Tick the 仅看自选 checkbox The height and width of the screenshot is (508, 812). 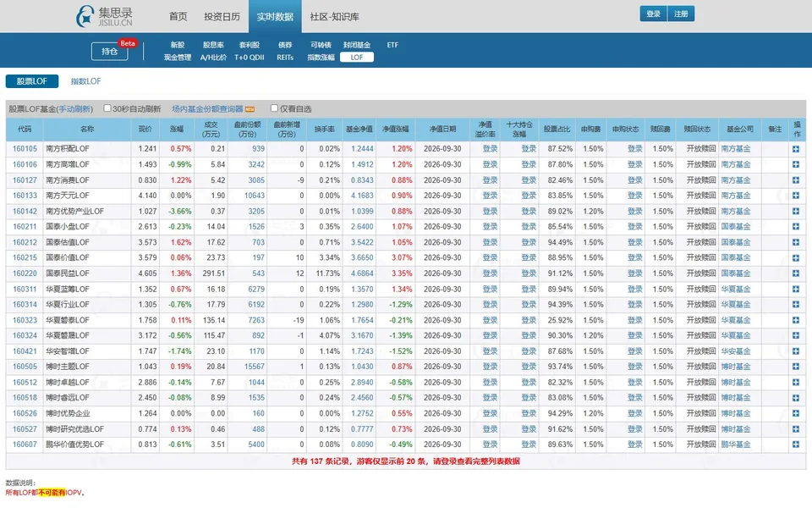(x=274, y=108)
